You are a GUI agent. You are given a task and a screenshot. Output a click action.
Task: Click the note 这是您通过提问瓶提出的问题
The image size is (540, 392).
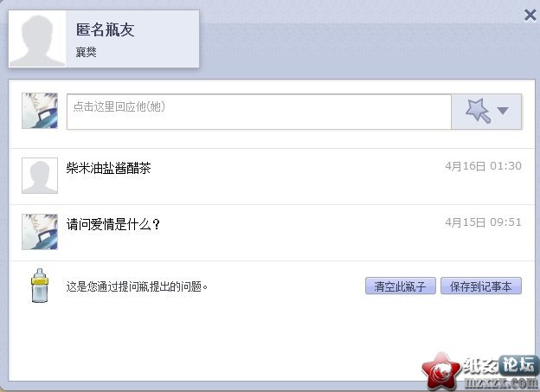(137, 286)
